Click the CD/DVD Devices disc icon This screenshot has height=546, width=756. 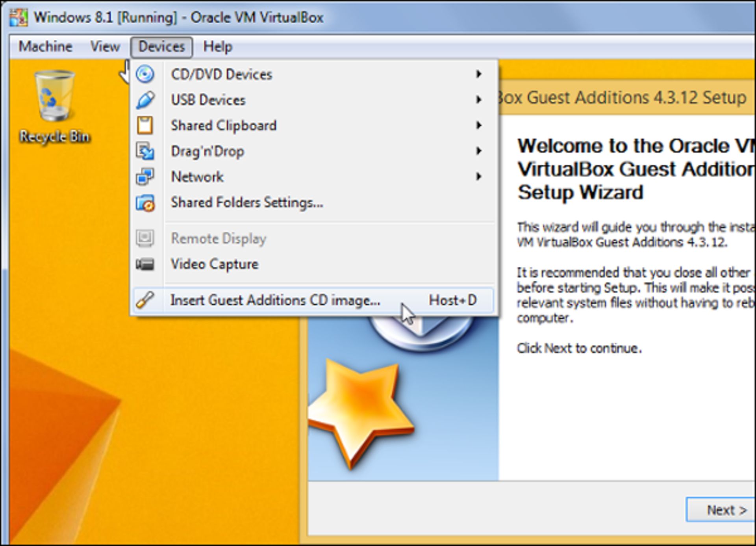145,74
